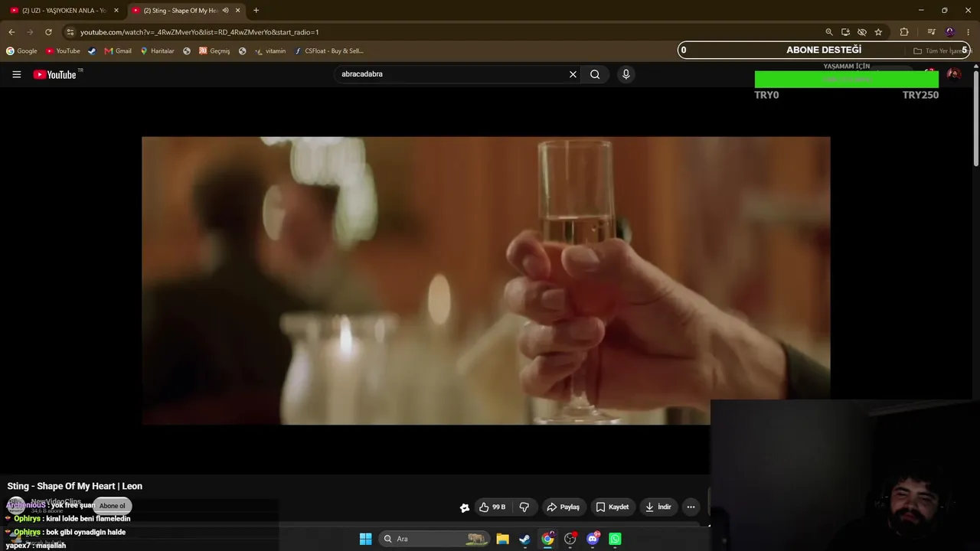This screenshot has height=551, width=980.
Task: Click the taskbar Ara search box
Action: pos(434,539)
